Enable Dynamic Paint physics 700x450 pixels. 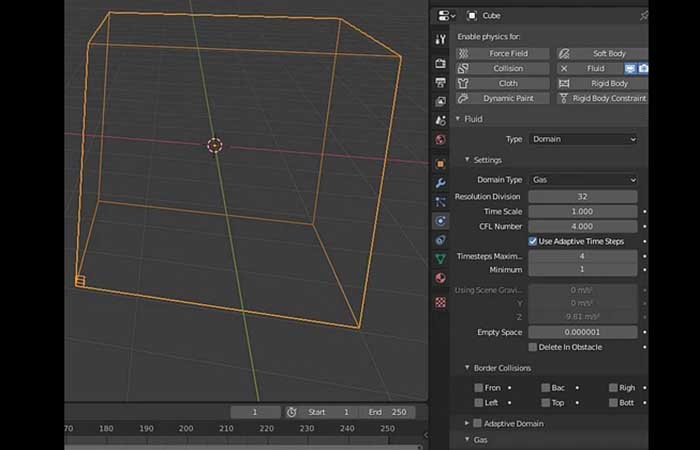coord(503,98)
